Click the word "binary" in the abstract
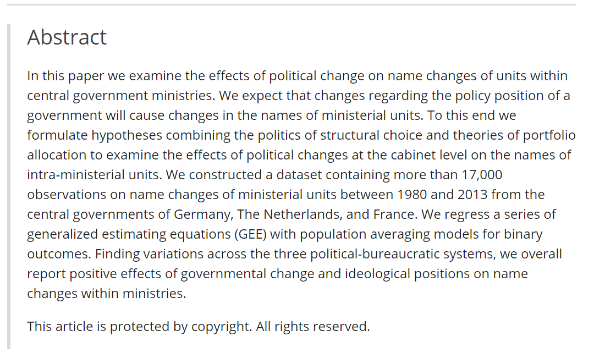594x364 pixels. pos(522,234)
